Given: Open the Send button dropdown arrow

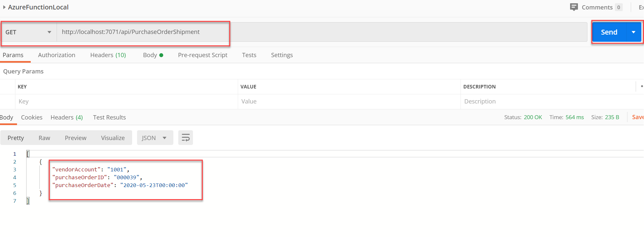Looking at the screenshot, I should tap(634, 32).
